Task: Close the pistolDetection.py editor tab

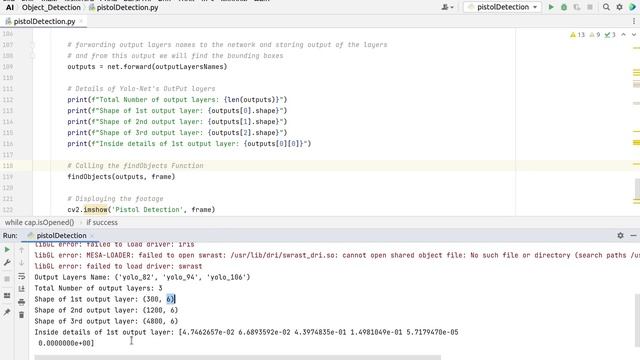Action: [x=81, y=21]
